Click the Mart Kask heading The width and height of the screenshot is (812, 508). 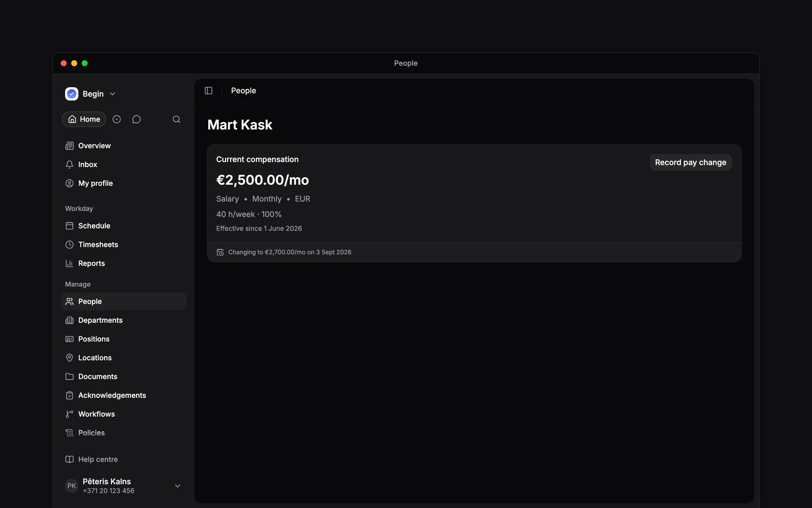(240, 125)
